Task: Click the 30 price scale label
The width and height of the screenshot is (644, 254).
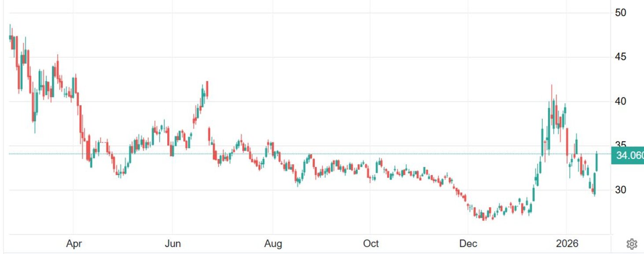Action: 621,190
